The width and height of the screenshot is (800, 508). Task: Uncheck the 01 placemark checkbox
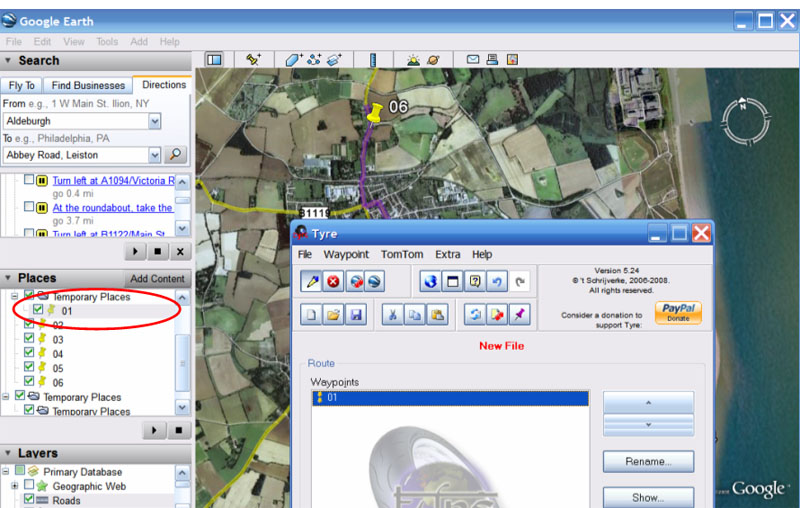click(38, 310)
